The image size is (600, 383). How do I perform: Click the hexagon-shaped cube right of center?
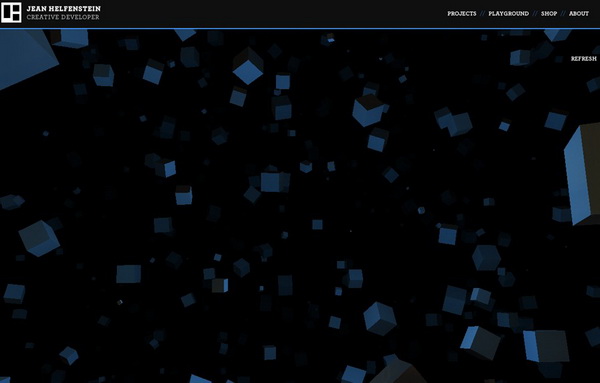pyautogui.click(x=486, y=258)
